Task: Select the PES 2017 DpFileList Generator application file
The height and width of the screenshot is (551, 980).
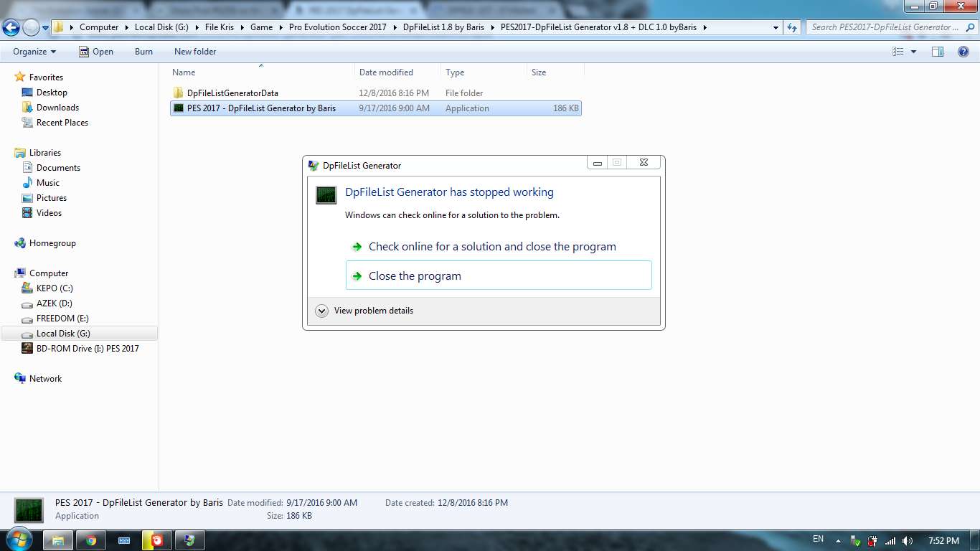Action: [x=261, y=108]
